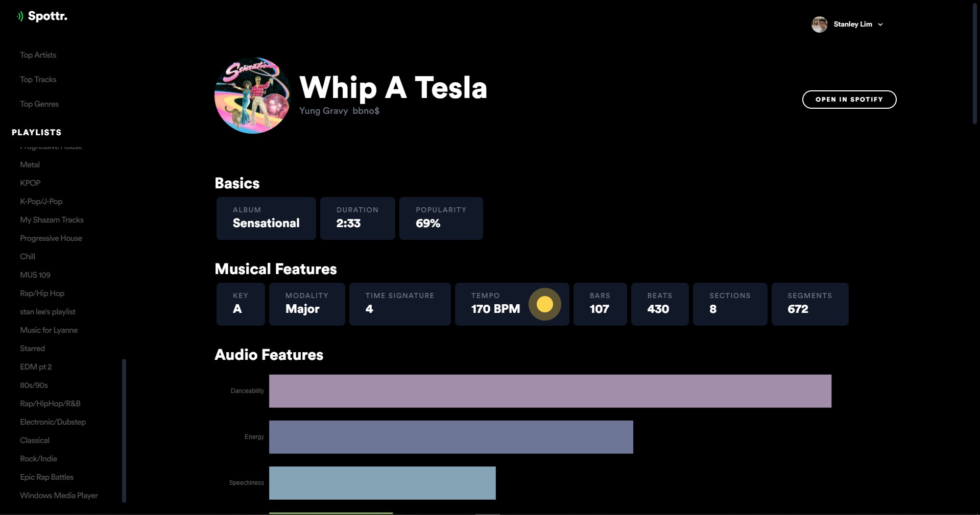Open the Chill playlist
This screenshot has width=980, height=515.
[28, 257]
